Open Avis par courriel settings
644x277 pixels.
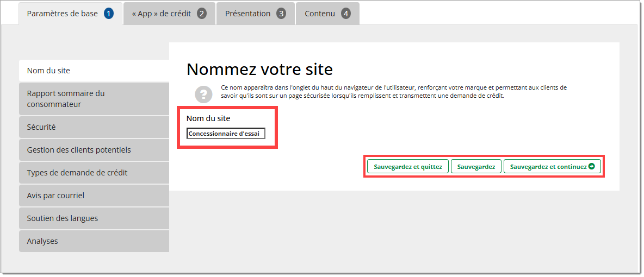[94, 196]
